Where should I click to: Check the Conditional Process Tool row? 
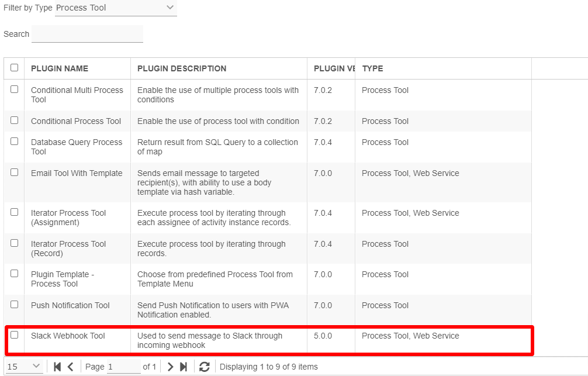14,120
